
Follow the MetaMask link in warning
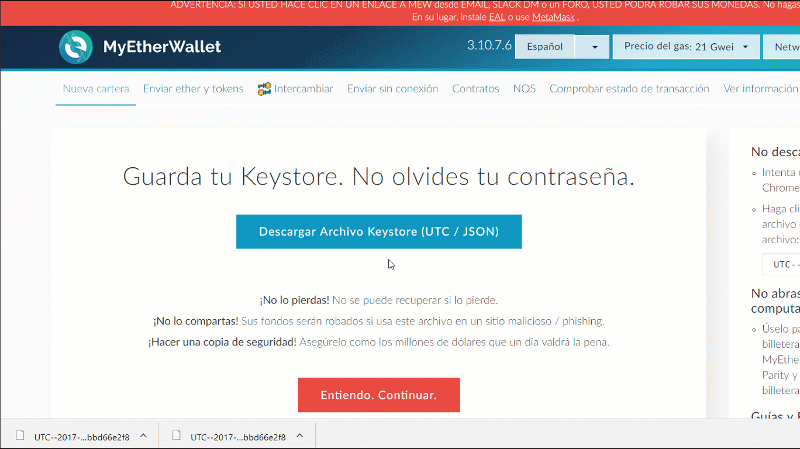[x=553, y=17]
